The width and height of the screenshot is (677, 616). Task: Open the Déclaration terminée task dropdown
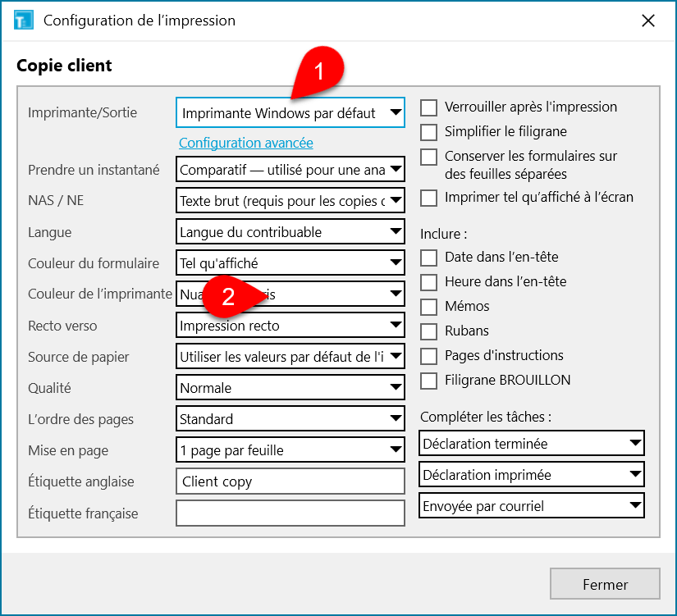532,443
